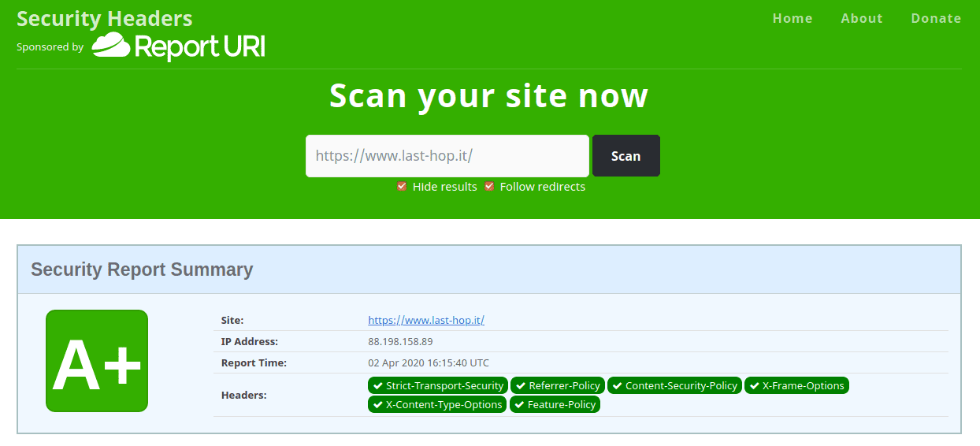
Task: Click the Site: row label
Action: (x=232, y=321)
